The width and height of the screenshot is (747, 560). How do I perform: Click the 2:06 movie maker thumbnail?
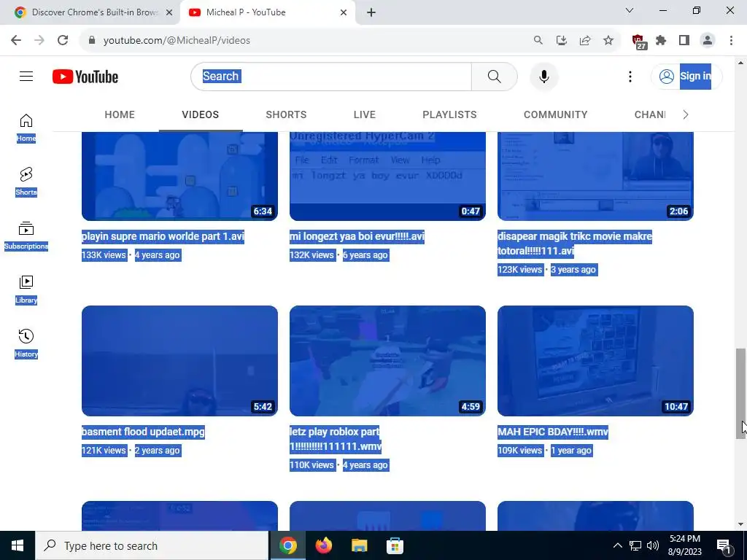pyautogui.click(x=595, y=176)
